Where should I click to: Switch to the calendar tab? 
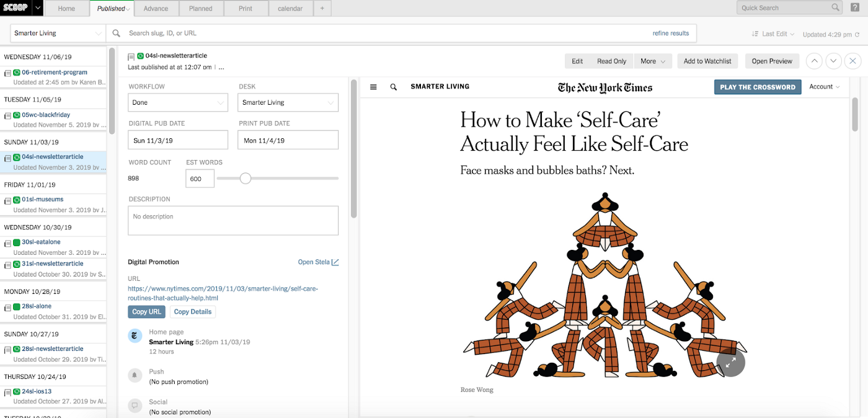point(290,9)
